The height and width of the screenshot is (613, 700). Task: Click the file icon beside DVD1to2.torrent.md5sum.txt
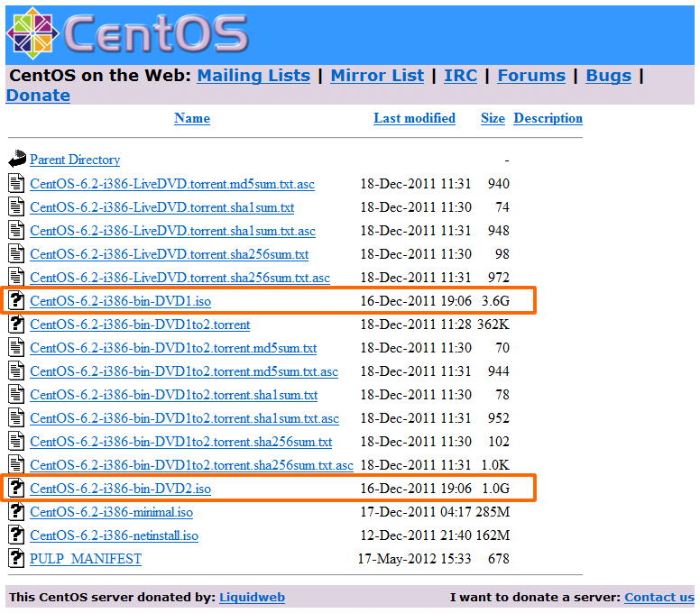16,348
